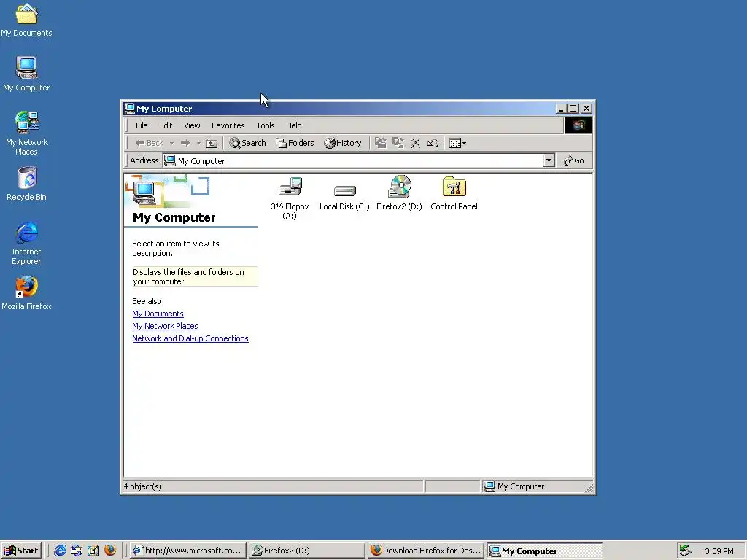Open the Views dropdown button
Image resolution: width=747 pixels, height=560 pixels.
[x=458, y=143]
